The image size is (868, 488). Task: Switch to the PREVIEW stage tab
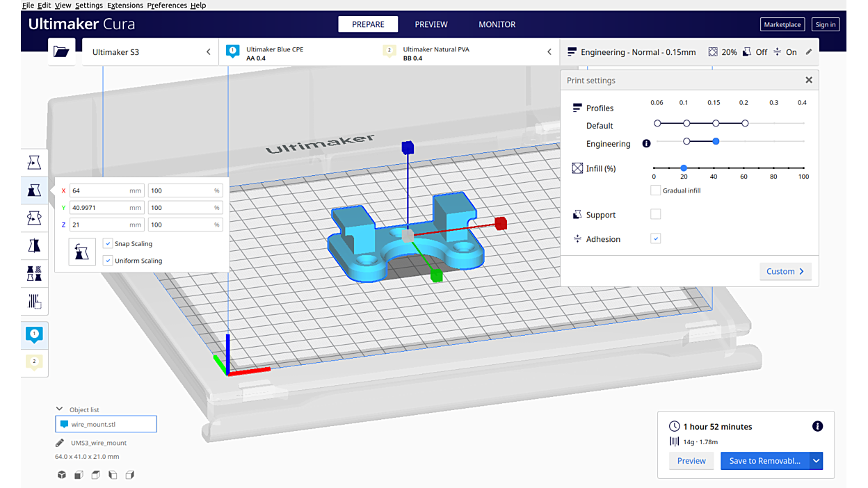pyautogui.click(x=431, y=24)
